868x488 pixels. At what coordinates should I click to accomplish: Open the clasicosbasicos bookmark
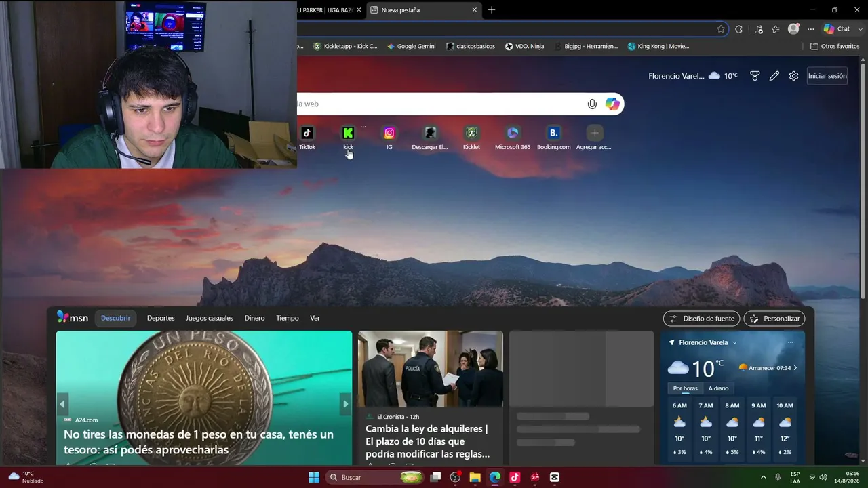click(x=471, y=46)
